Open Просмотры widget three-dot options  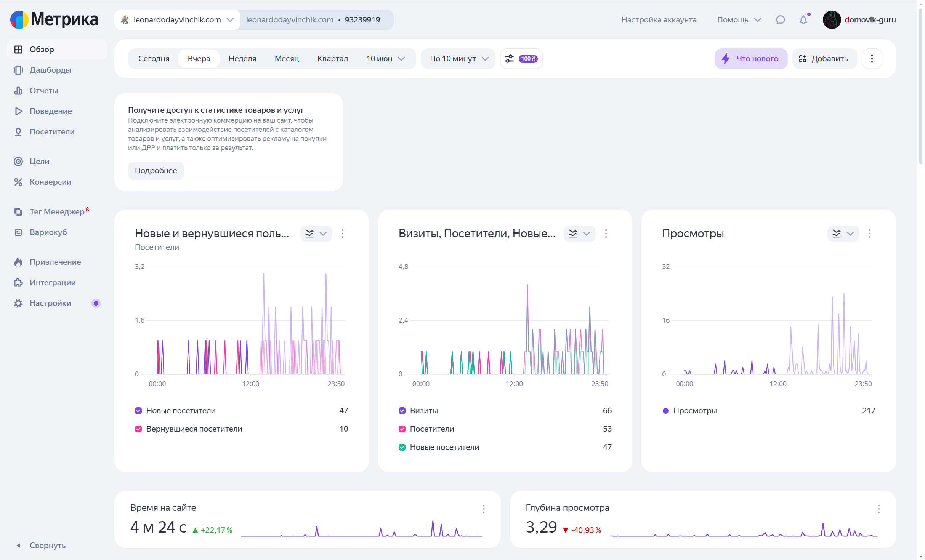pos(869,234)
